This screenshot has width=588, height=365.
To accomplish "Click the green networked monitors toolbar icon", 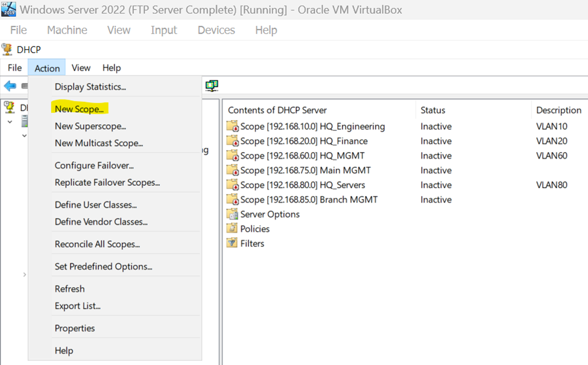I will [x=212, y=86].
